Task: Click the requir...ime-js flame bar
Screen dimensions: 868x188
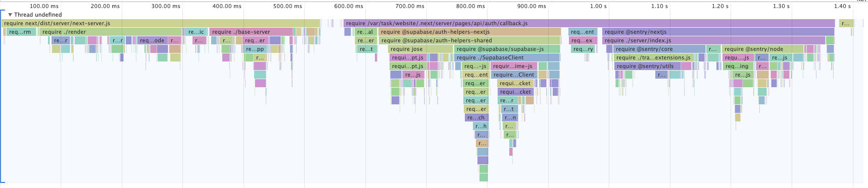Action: pyautogui.click(x=514, y=66)
